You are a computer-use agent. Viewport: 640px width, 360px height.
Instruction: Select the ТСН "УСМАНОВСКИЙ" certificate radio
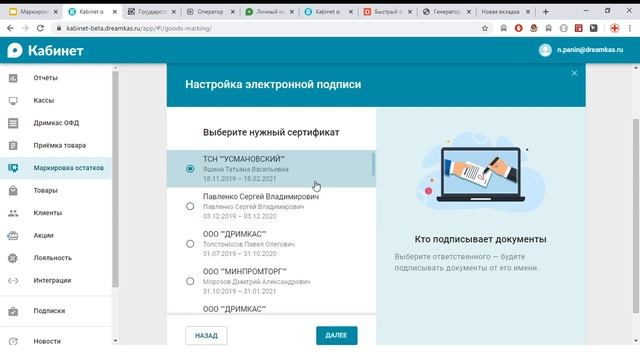[x=190, y=169]
